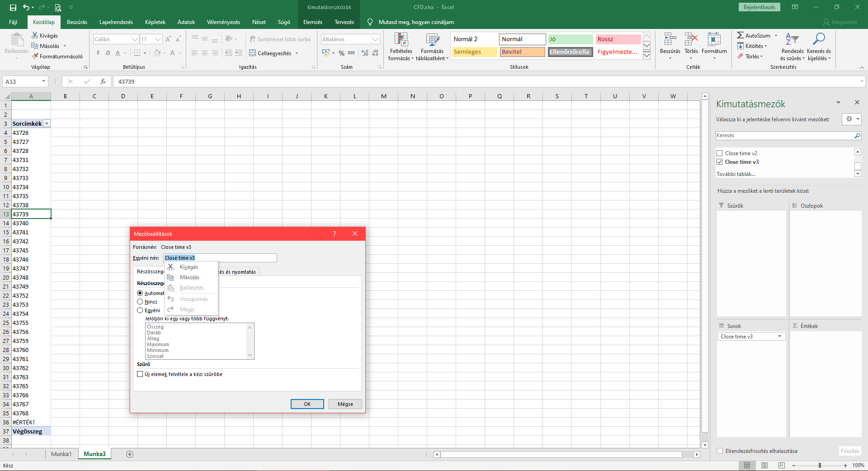Click the Kivágás (cut) scissors icon
Screen dimensions: 868x471
35,35
